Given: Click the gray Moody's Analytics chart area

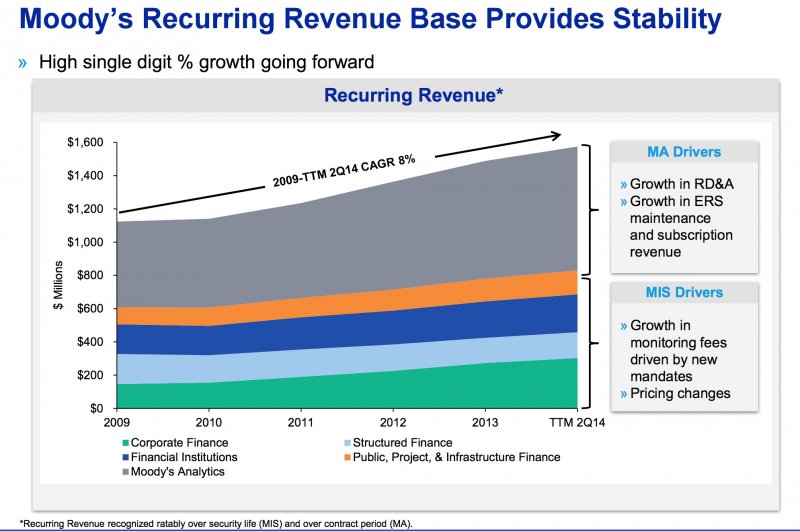Looking at the screenshot, I should point(347,245).
